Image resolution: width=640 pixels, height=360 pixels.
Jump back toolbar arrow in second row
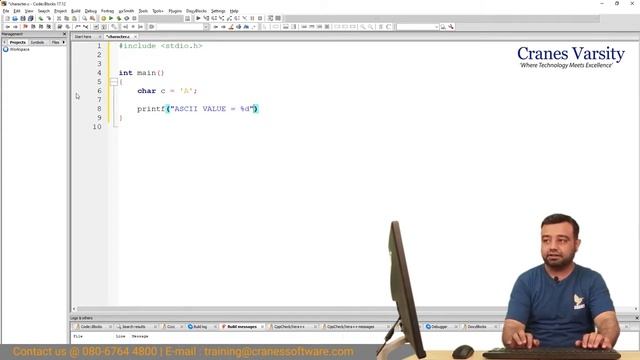pos(7,27)
